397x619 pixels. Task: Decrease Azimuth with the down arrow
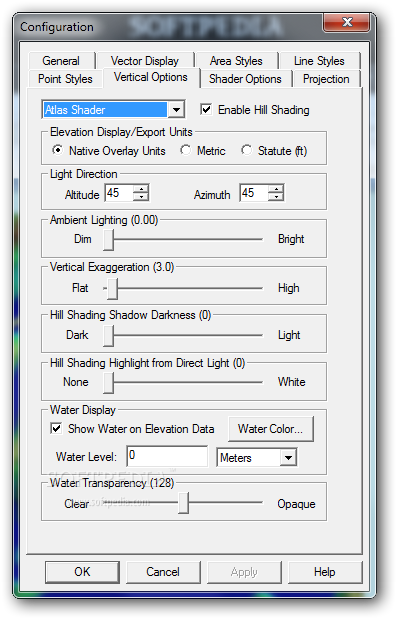276,197
